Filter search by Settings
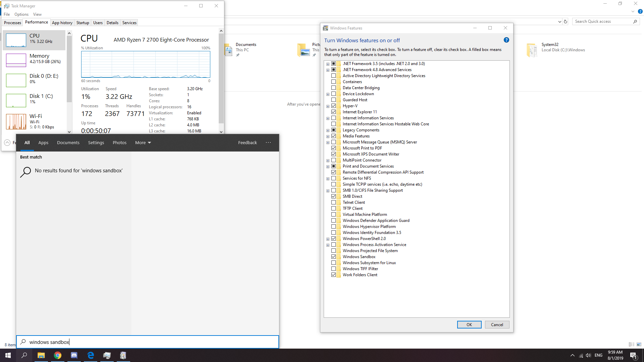Viewport: 644px width, 362px height. (x=96, y=142)
